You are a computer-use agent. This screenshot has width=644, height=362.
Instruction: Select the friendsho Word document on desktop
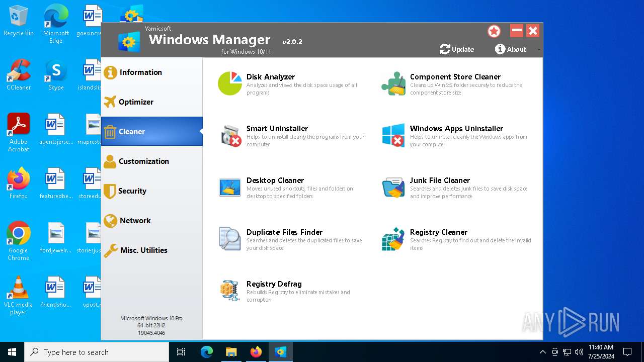point(56,293)
